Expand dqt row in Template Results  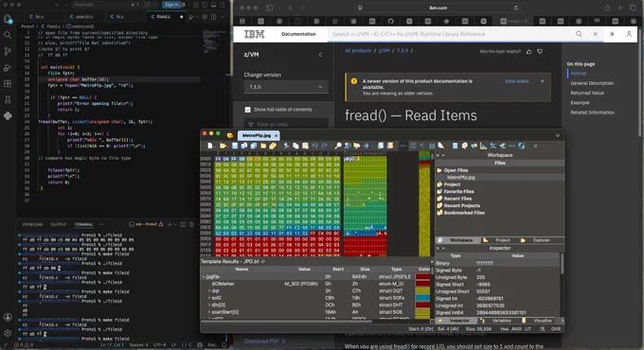pos(209,291)
